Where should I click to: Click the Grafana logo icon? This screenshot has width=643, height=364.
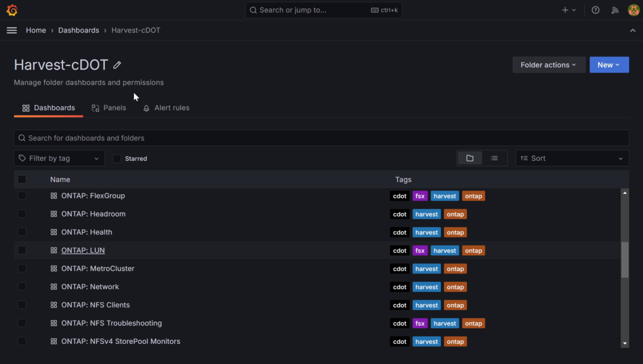point(12,10)
